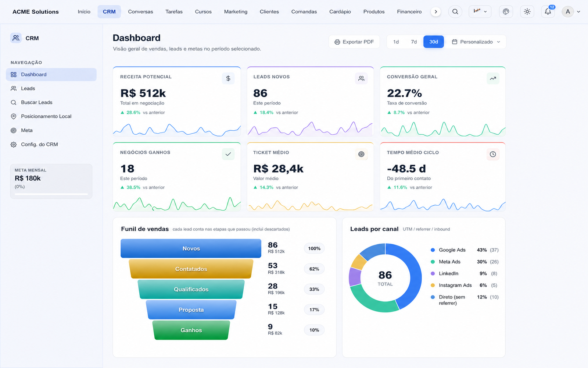Switch to the Conversas tab

pos(140,12)
